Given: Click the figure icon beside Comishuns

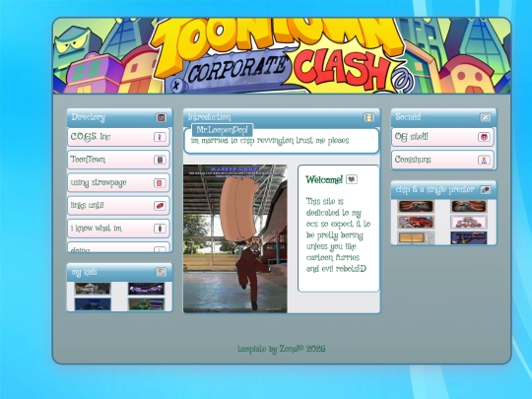Looking at the screenshot, I should pos(484,160).
